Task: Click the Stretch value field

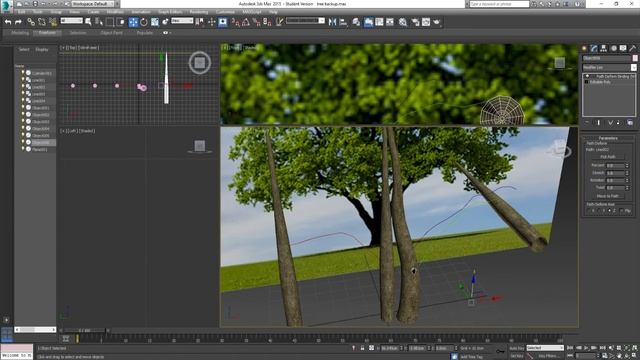Action: [616, 173]
